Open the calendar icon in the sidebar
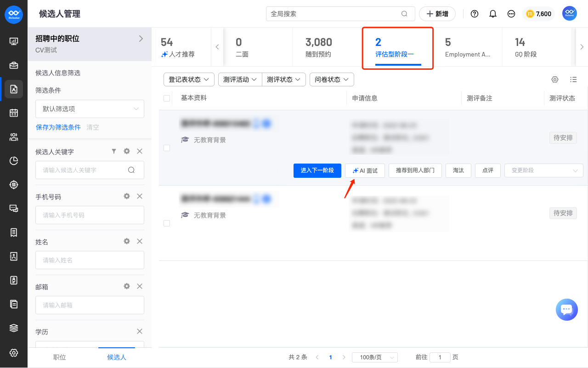This screenshot has width=588, height=368. [x=14, y=113]
